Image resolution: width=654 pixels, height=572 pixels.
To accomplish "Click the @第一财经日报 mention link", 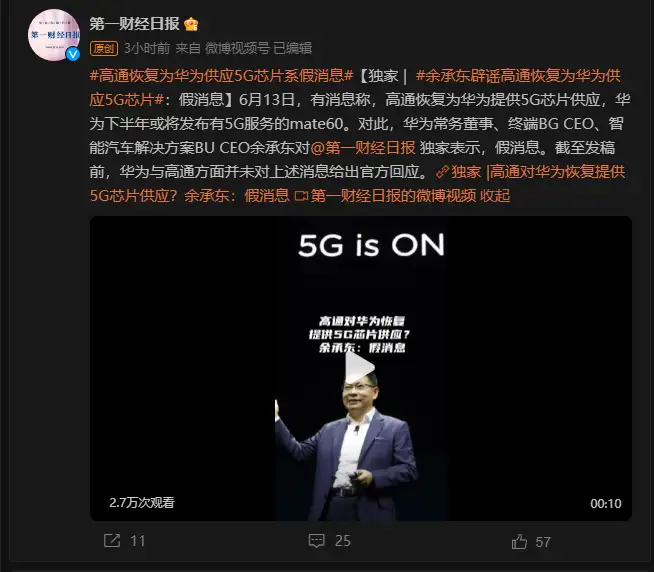I will pyautogui.click(x=363, y=148).
